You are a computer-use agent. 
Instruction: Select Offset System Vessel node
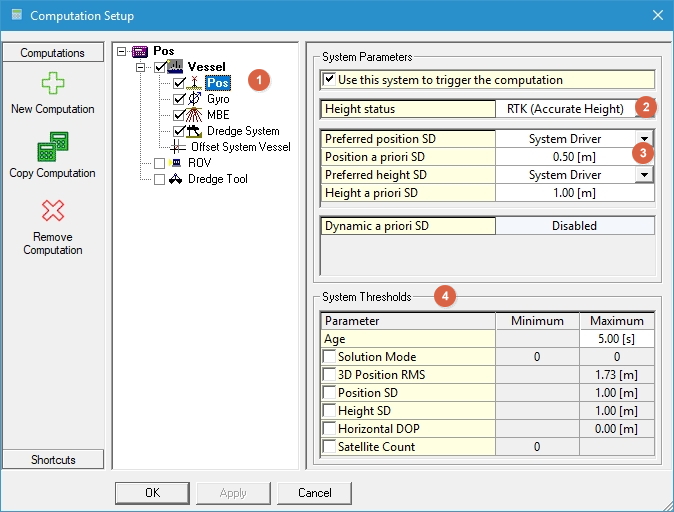(x=240, y=147)
